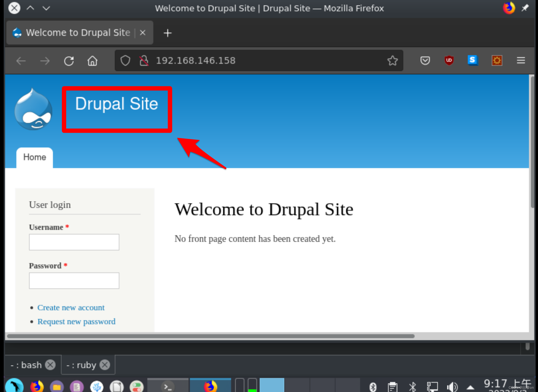The image size is (538, 392).
Task: Open the toggle-switch settings taskbar icon
Action: (x=136, y=386)
